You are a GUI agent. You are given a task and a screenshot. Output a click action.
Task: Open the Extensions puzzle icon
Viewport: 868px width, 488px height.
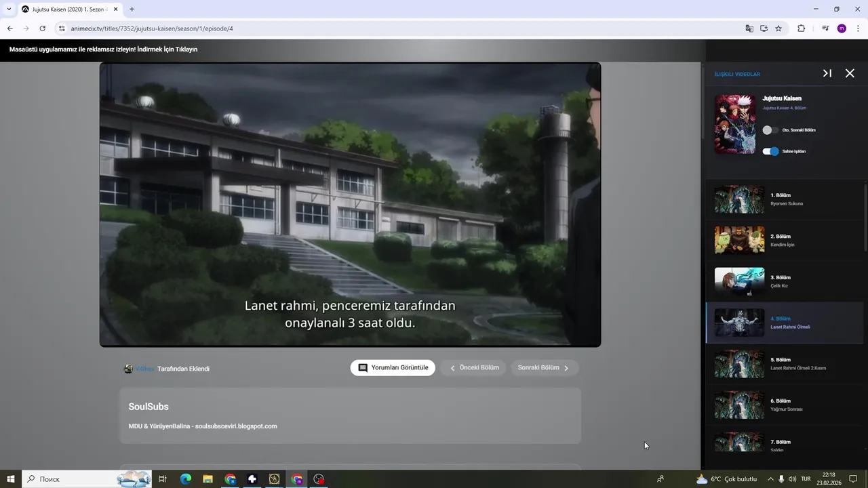click(x=802, y=28)
